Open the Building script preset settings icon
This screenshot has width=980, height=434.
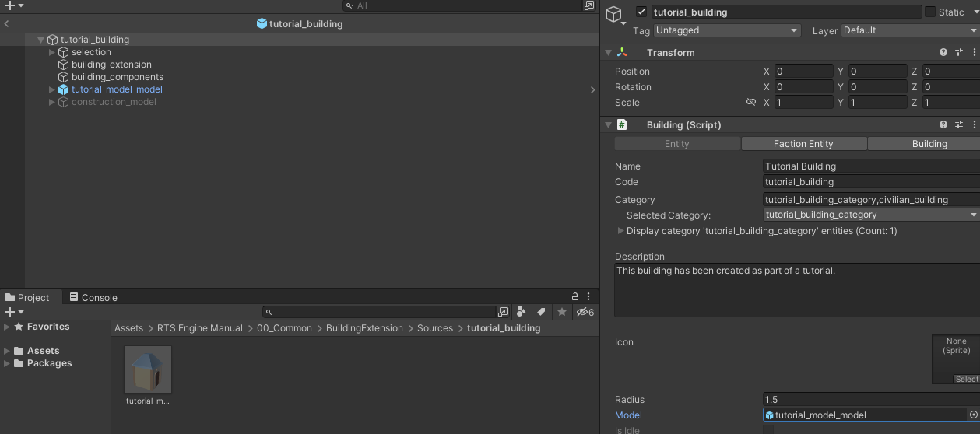pos(959,124)
